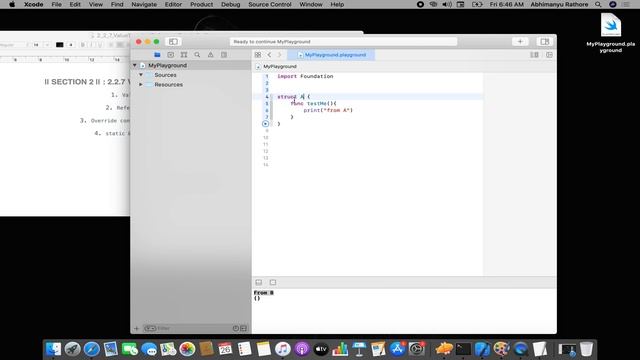This screenshot has width=640, height=360.
Task: Open Photos from the Dock
Action: (x=187, y=349)
